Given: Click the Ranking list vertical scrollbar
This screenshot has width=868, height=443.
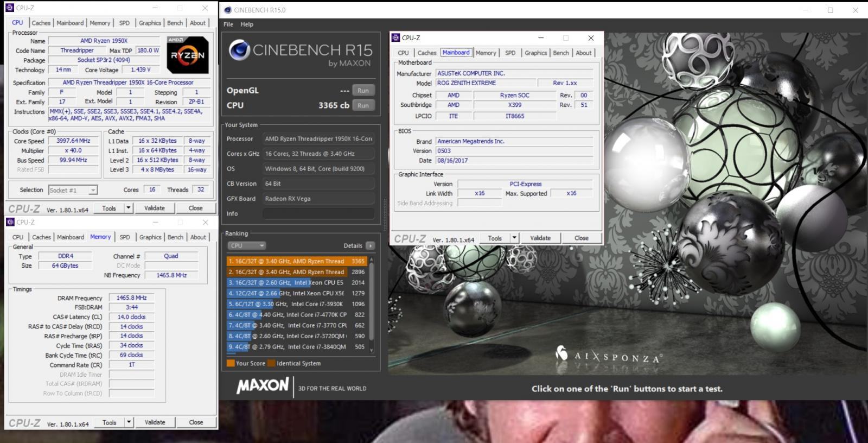Looking at the screenshot, I should [x=372, y=305].
